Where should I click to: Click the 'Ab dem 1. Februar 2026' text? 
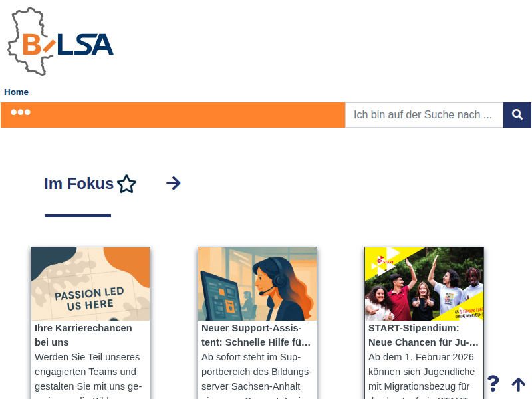point(422,375)
